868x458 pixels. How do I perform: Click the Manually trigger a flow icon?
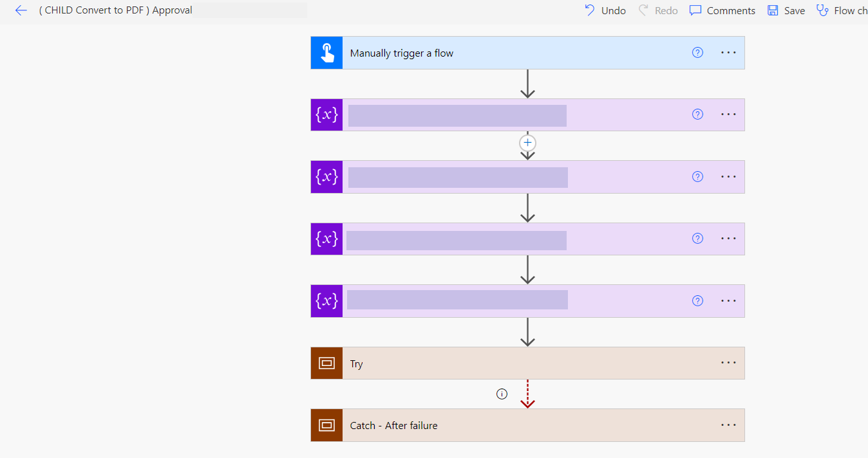327,53
